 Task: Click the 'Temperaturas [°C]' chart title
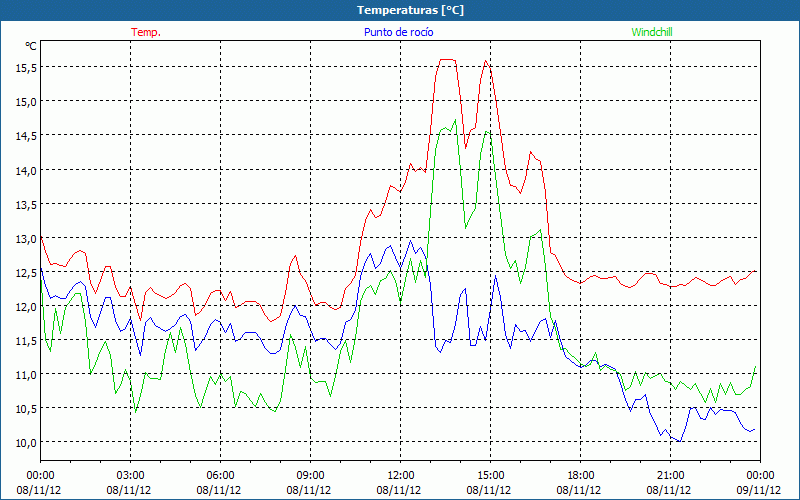[x=410, y=10]
